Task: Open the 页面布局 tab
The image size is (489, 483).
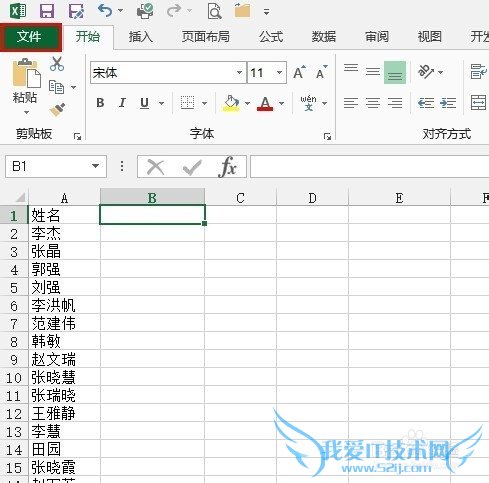Action: [206, 37]
